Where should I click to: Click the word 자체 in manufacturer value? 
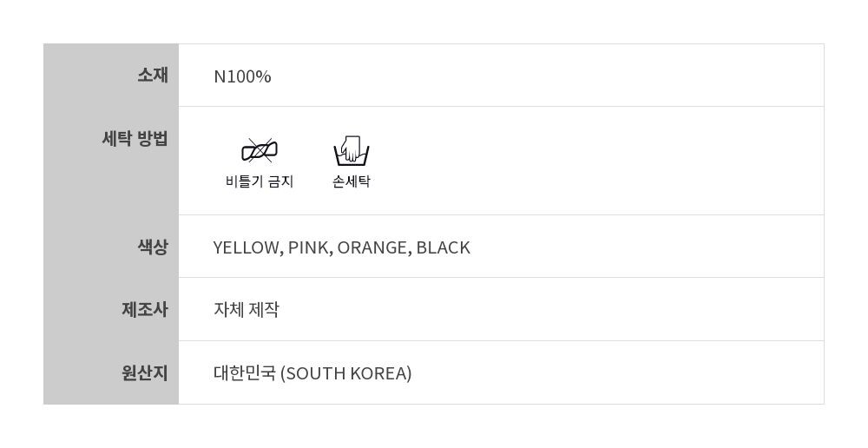[x=229, y=310]
